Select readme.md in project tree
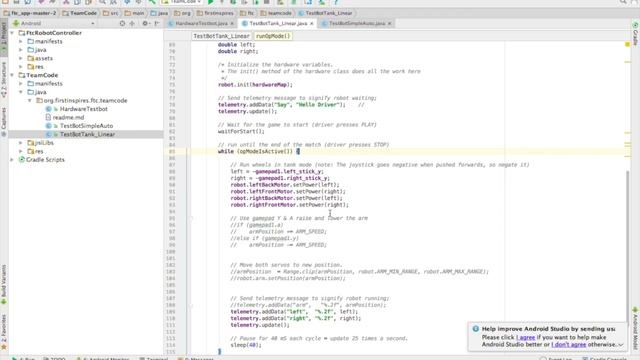The width and height of the screenshot is (640, 360). (x=68, y=118)
